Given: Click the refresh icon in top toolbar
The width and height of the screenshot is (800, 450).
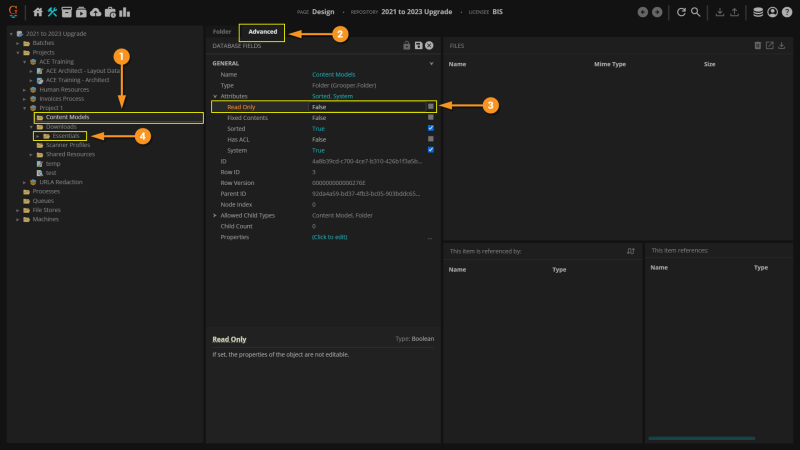Looking at the screenshot, I should click(x=681, y=12).
